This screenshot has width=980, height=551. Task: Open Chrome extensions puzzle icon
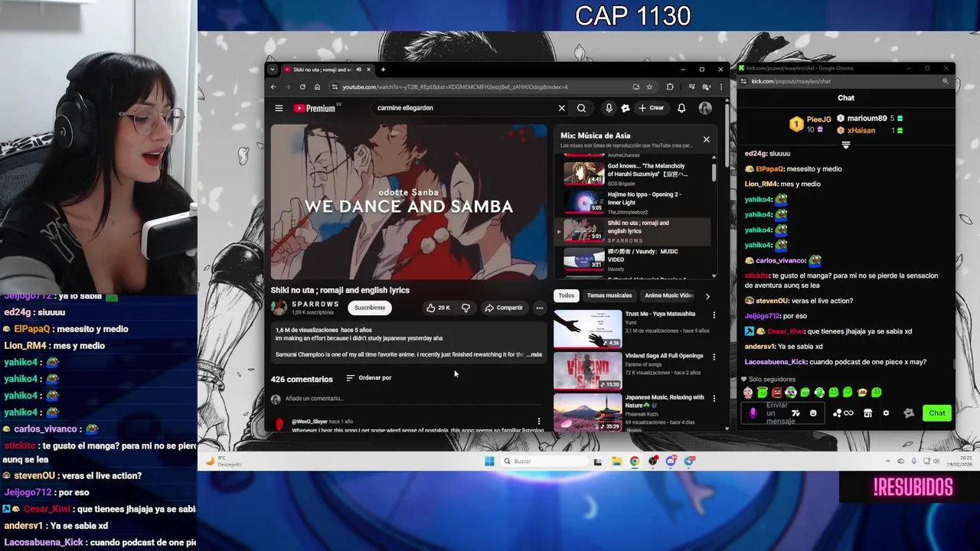click(670, 86)
